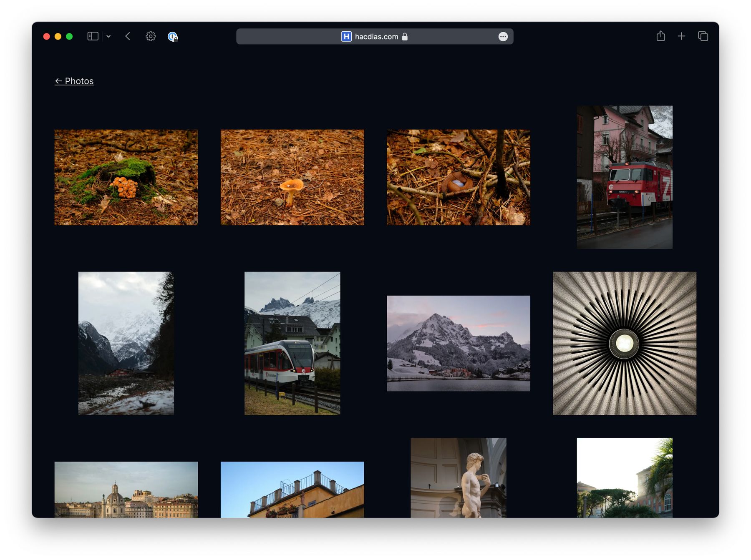
Task: Make the Safari window full screen
Action: pyautogui.click(x=69, y=37)
